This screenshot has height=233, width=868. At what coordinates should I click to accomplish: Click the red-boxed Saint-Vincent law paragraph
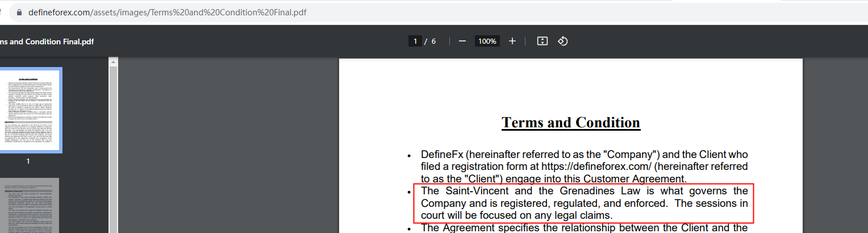pyautogui.click(x=584, y=203)
